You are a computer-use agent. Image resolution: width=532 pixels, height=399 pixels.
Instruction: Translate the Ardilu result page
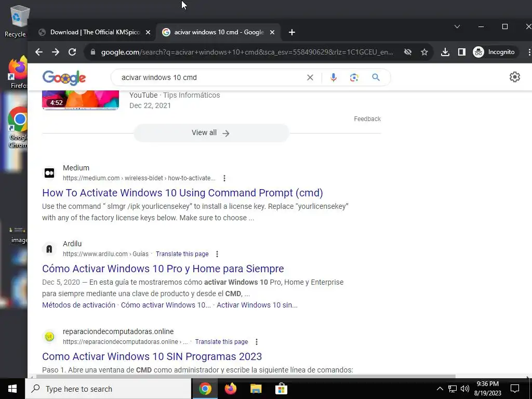point(182,254)
